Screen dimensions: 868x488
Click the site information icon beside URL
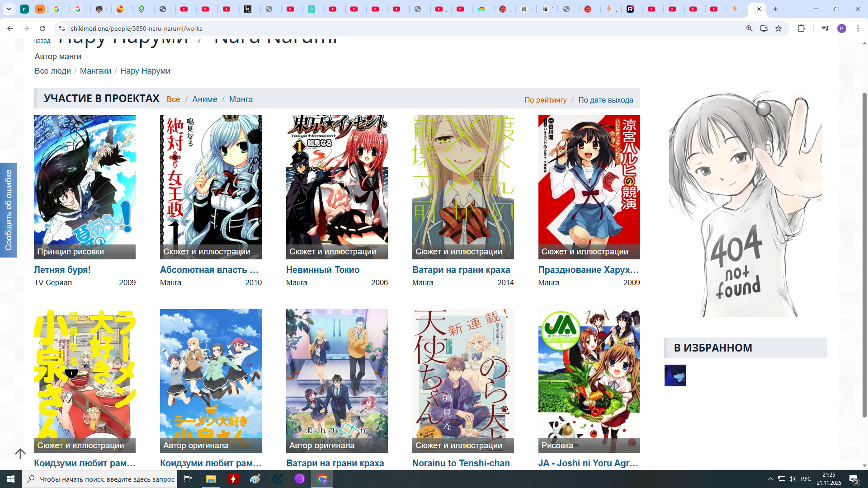click(62, 28)
